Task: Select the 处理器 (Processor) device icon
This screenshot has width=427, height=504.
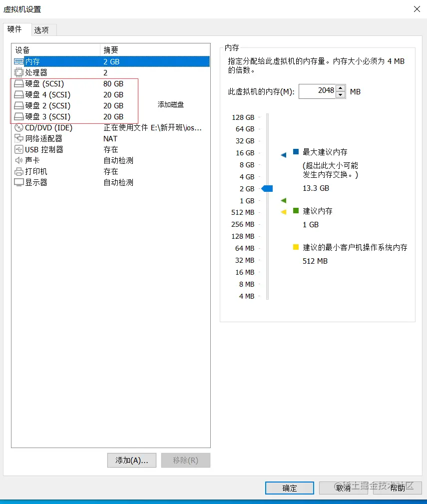Action: coord(18,72)
